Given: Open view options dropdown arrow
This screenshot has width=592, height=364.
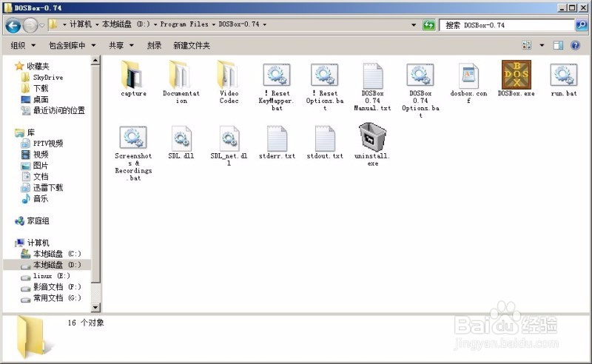Looking at the screenshot, I should (542, 45).
